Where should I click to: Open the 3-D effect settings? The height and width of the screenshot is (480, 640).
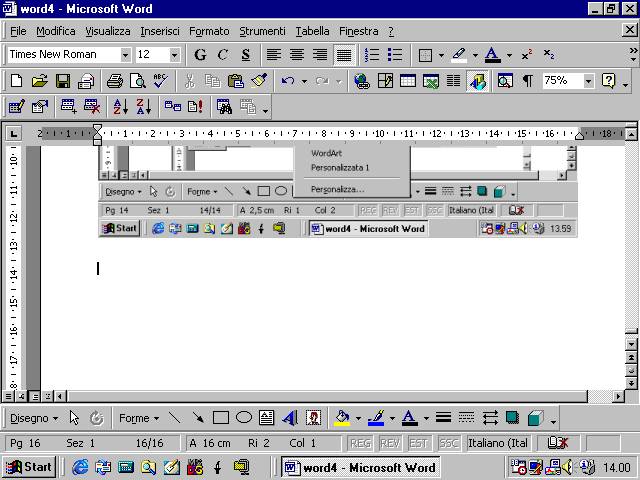[535, 418]
